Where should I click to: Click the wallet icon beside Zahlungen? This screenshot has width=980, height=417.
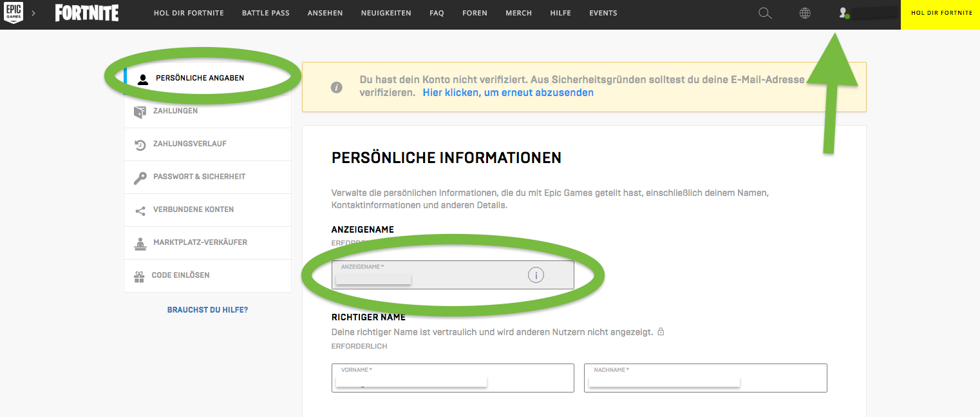[x=140, y=112]
